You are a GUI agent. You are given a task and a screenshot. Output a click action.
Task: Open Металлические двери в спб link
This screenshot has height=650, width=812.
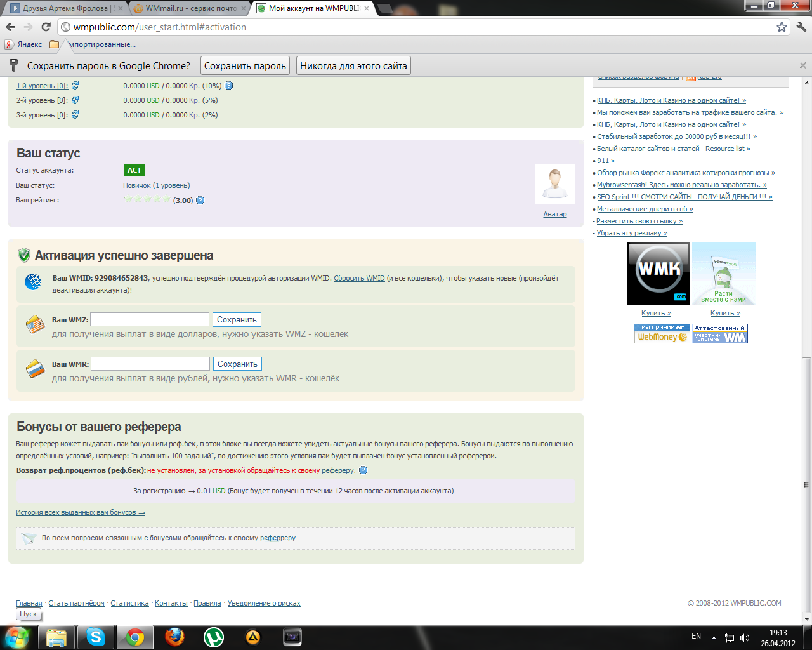pos(645,209)
